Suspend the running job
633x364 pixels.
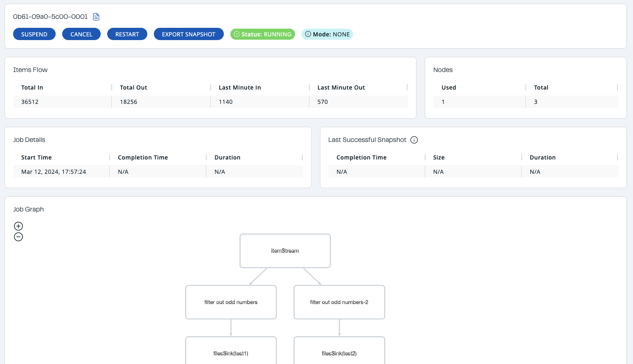tap(34, 34)
